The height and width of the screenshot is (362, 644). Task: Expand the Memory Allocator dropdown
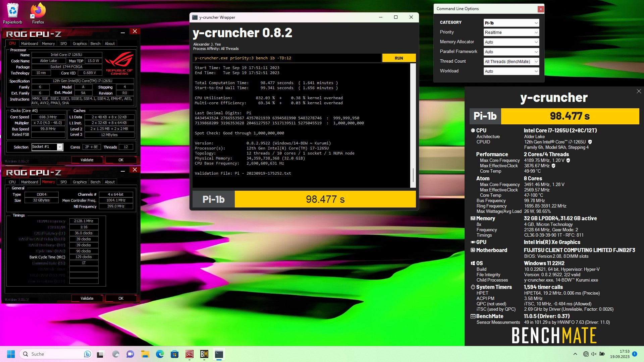(x=511, y=42)
